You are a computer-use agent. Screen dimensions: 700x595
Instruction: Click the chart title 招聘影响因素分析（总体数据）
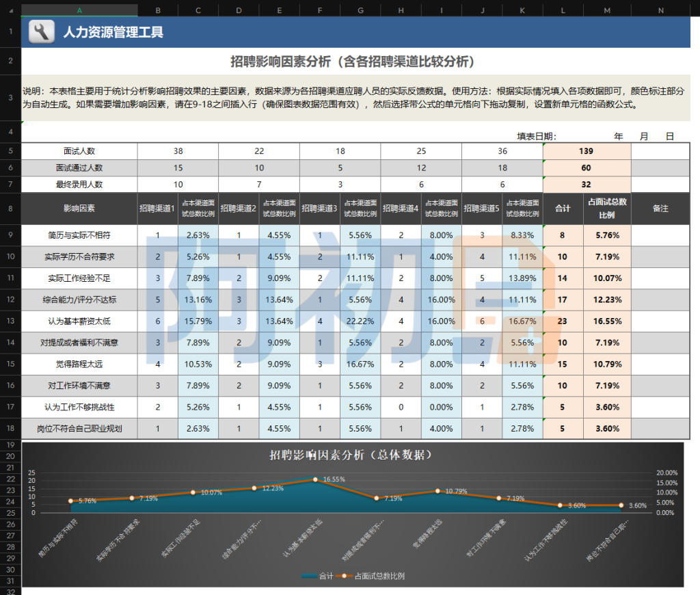tap(352, 455)
